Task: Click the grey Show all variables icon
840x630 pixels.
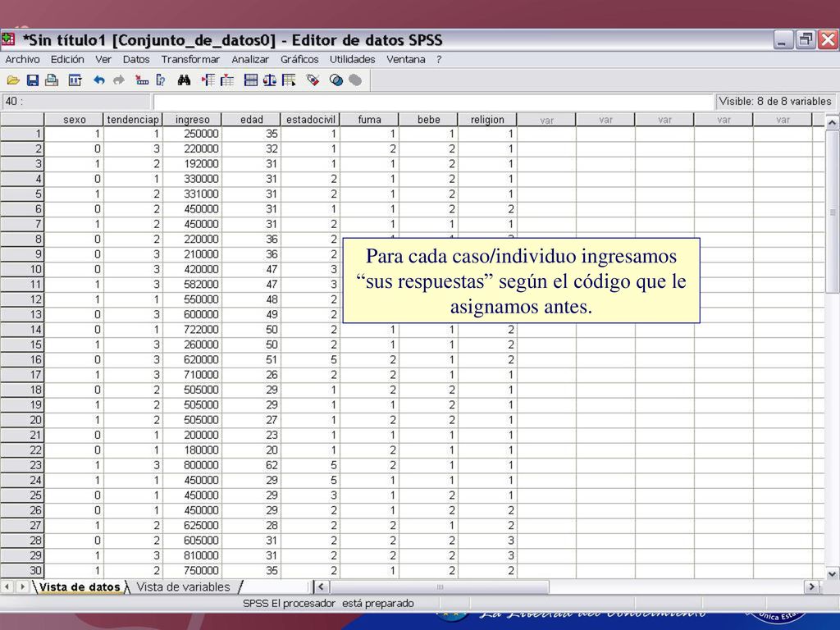Action: (x=355, y=80)
